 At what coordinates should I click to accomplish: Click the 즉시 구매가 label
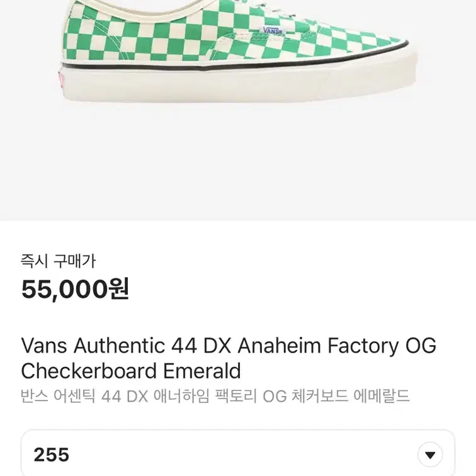59,261
